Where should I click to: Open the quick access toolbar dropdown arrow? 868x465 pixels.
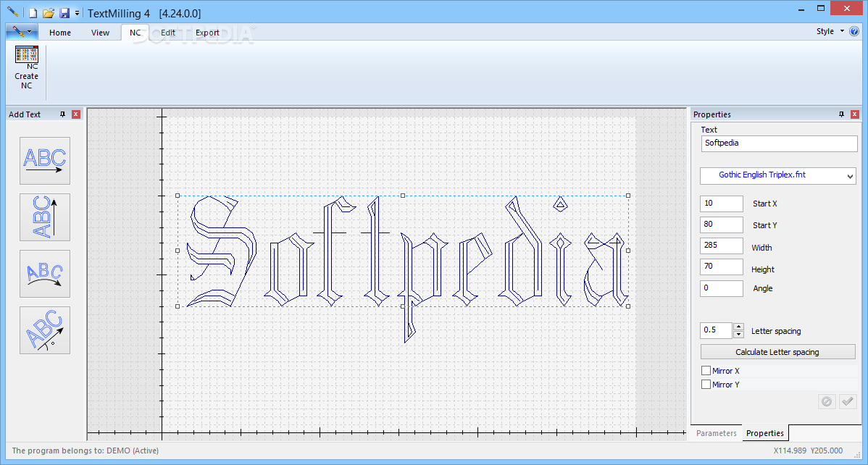click(77, 13)
